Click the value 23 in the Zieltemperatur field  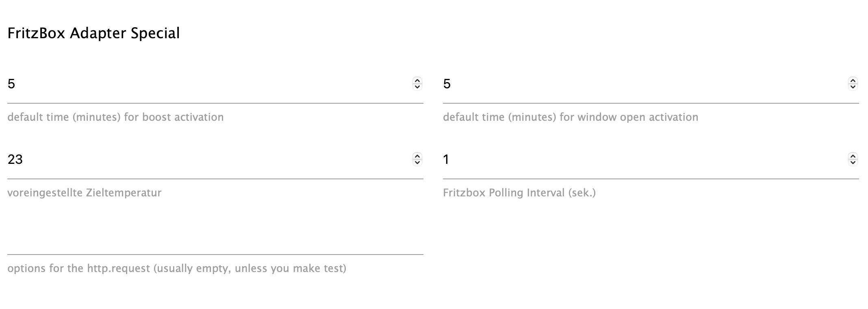(15, 159)
